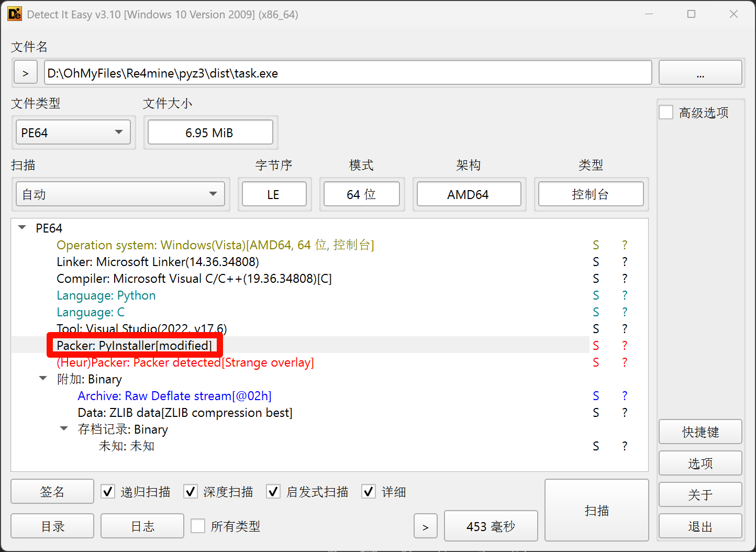
Task: Click the S in the Compiler row
Action: point(596,279)
